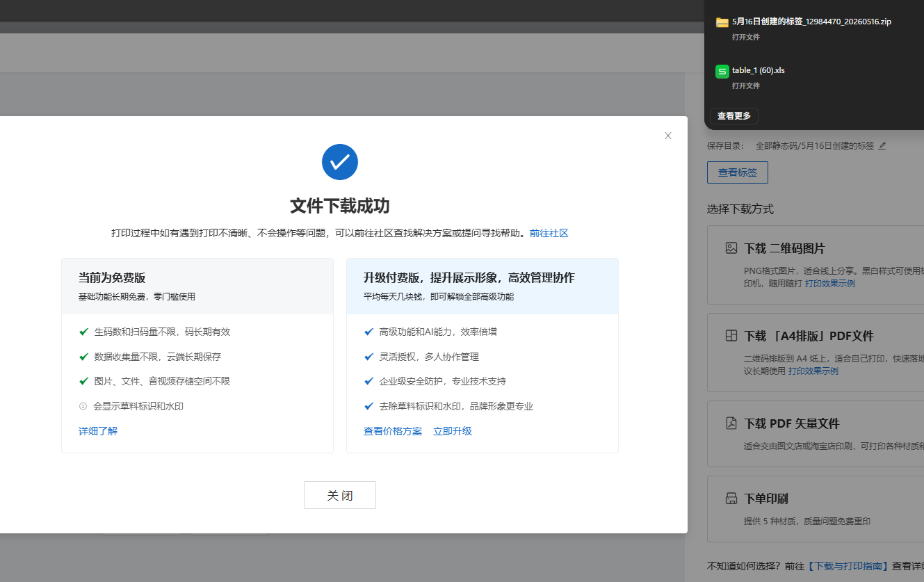
Task: Click the 立即升级 link
Action: tap(453, 431)
